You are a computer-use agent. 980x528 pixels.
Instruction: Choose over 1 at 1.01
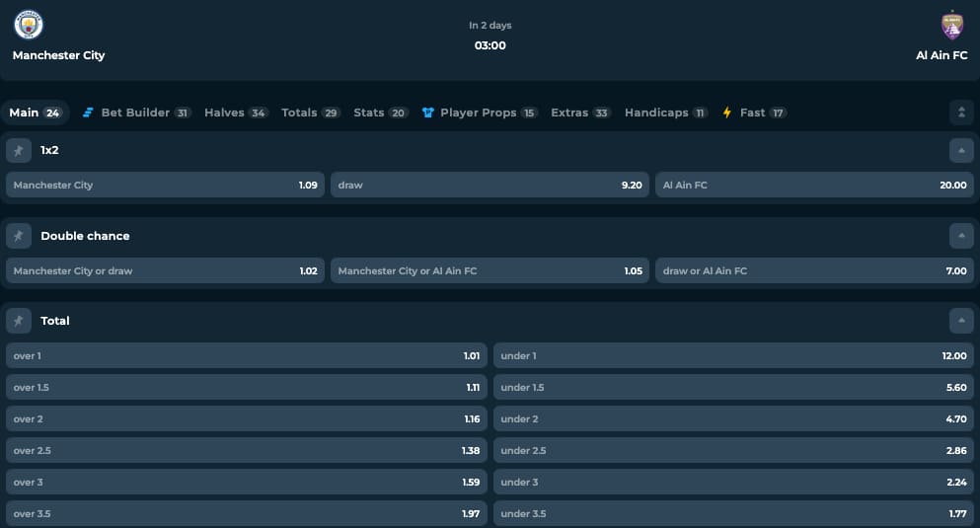click(247, 355)
